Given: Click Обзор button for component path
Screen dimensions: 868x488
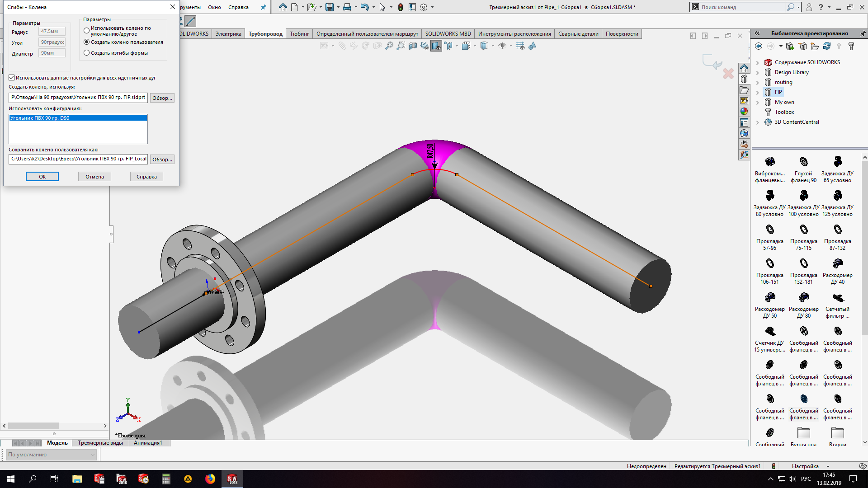Looking at the screenshot, I should (x=161, y=97).
